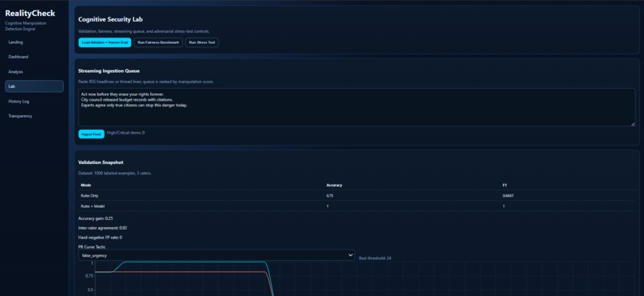This screenshot has width=644, height=296.
Task: Click the Streaming Ingestion Queue heading
Action: pos(109,70)
